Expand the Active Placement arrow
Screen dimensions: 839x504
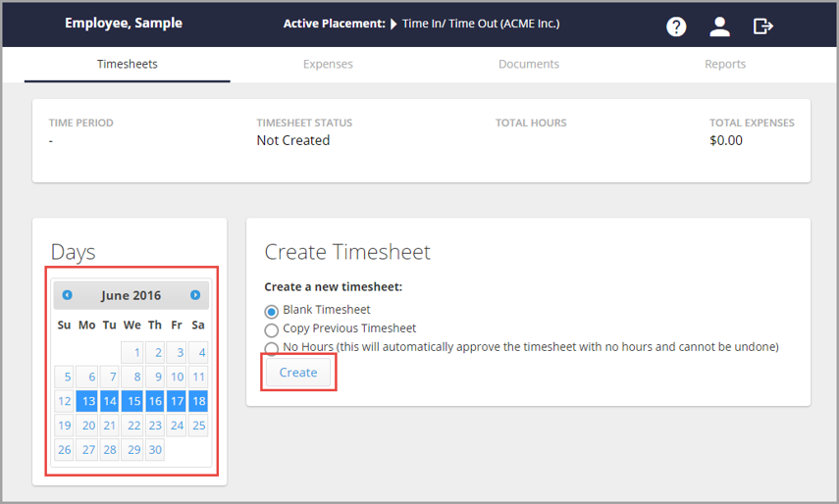click(x=393, y=25)
